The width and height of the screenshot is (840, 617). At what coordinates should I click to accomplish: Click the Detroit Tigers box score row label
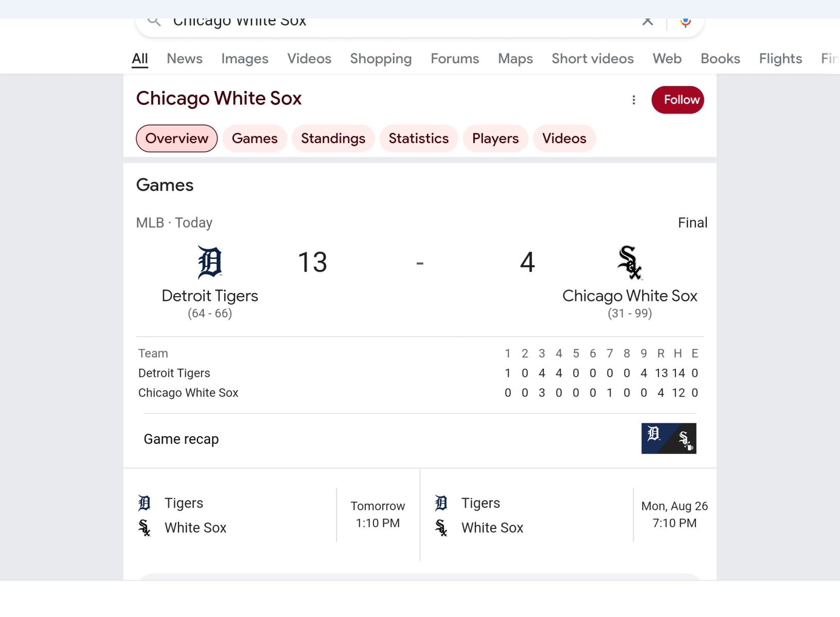(174, 373)
